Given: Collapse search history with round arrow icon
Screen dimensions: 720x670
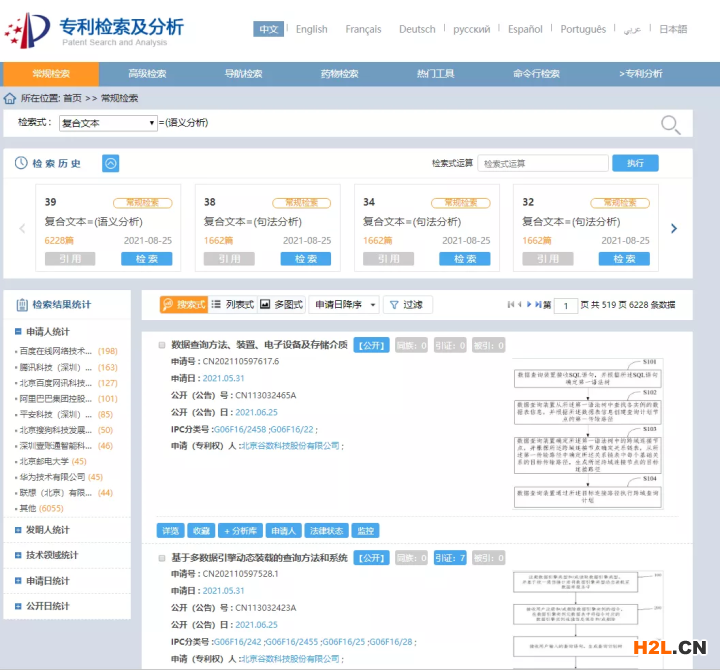Looking at the screenshot, I should [x=110, y=163].
